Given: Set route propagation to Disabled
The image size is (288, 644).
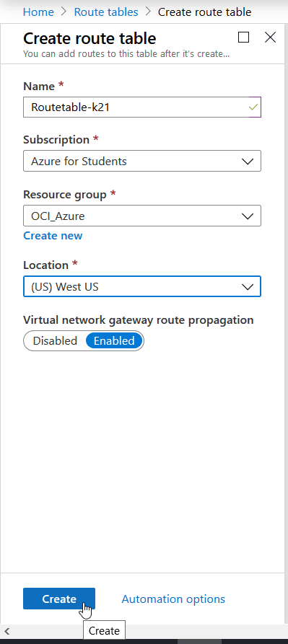Looking at the screenshot, I should [55, 341].
